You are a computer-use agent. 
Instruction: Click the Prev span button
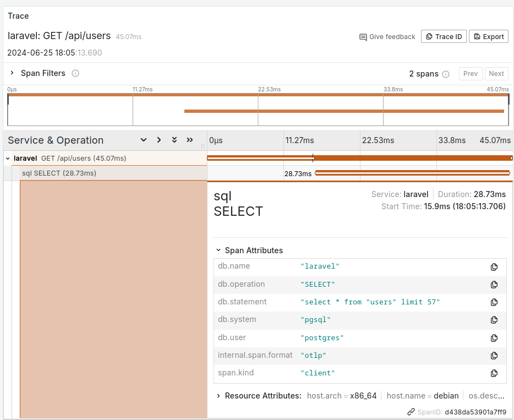pyautogui.click(x=471, y=74)
